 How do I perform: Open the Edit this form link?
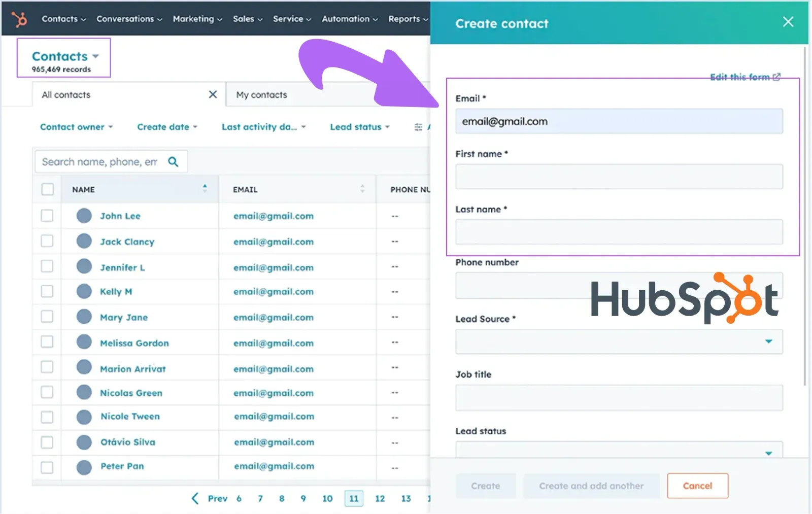point(745,77)
